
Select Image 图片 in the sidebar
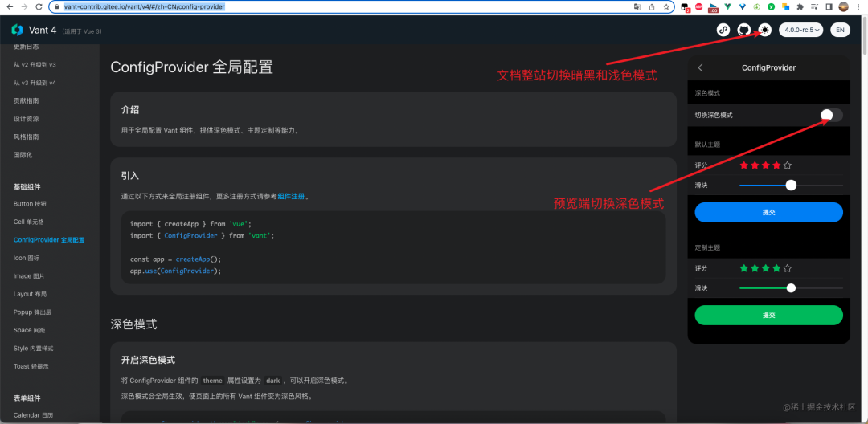(x=29, y=276)
